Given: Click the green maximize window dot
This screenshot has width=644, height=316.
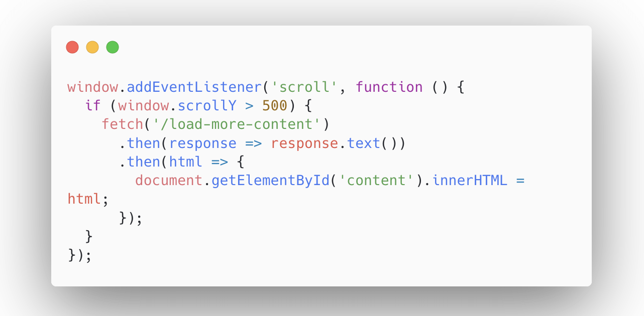Looking at the screenshot, I should pos(113,47).
